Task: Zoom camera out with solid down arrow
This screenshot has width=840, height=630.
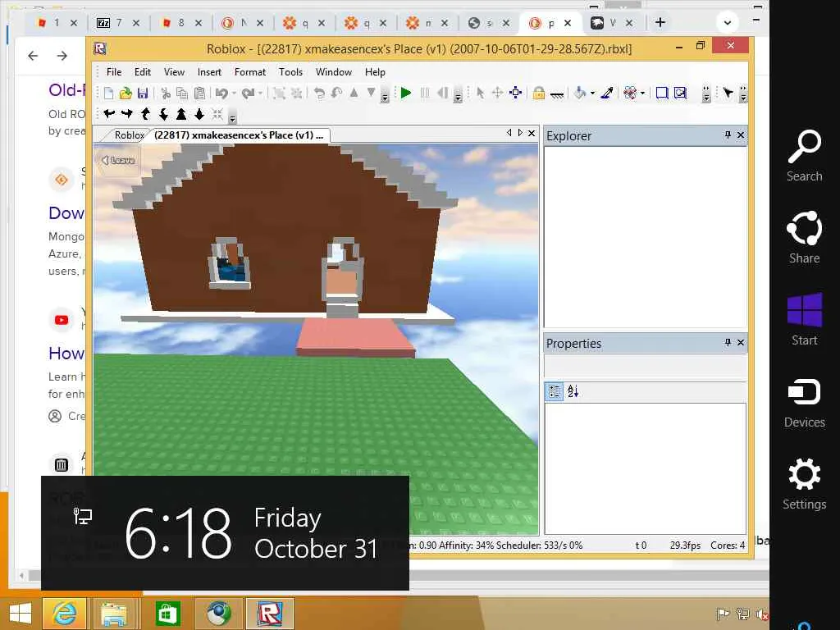Action: click(199, 113)
